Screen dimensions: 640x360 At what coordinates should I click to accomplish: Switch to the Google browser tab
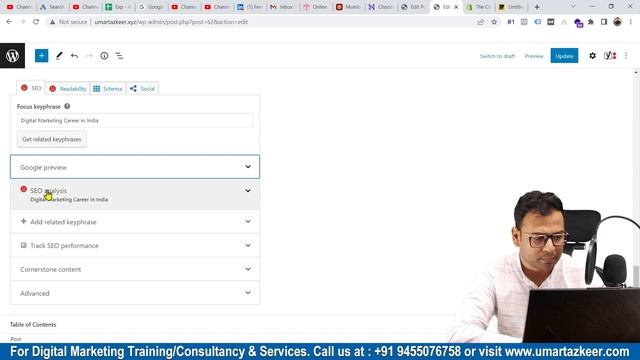pyautogui.click(x=151, y=7)
